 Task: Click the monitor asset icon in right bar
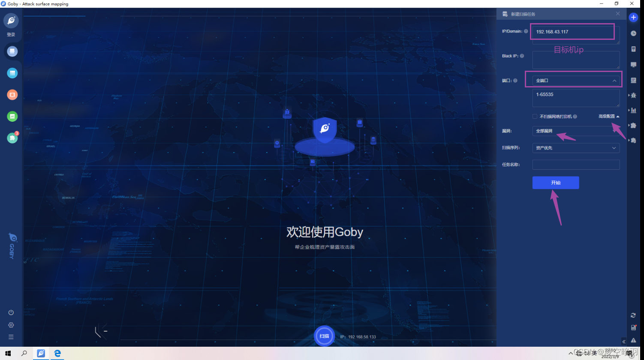point(633,64)
